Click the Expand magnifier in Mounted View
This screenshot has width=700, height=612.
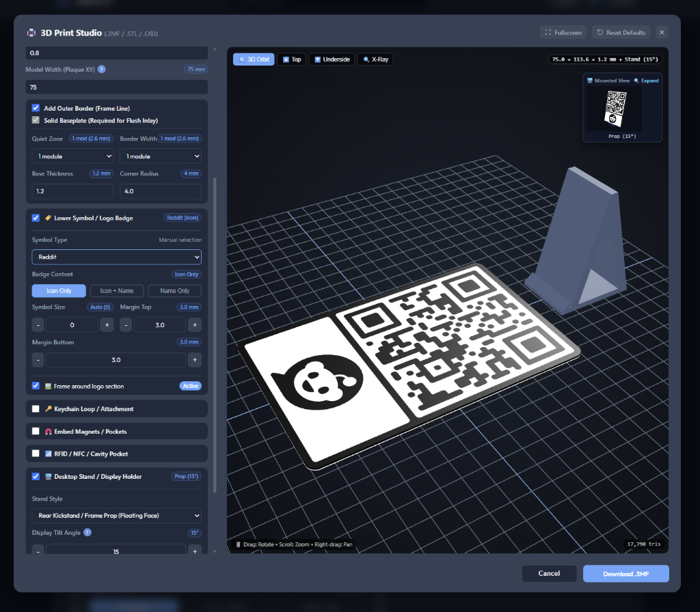[x=636, y=81]
